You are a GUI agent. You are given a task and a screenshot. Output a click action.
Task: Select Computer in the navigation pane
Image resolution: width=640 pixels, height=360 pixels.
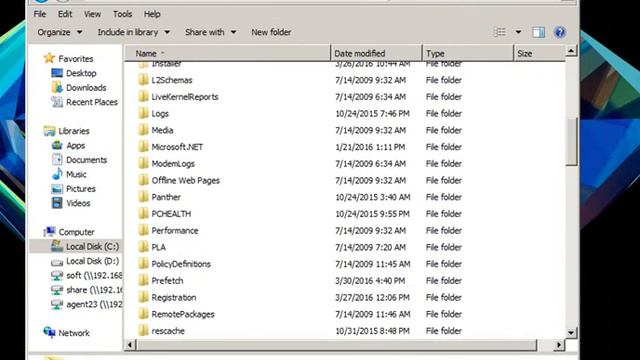(x=76, y=232)
